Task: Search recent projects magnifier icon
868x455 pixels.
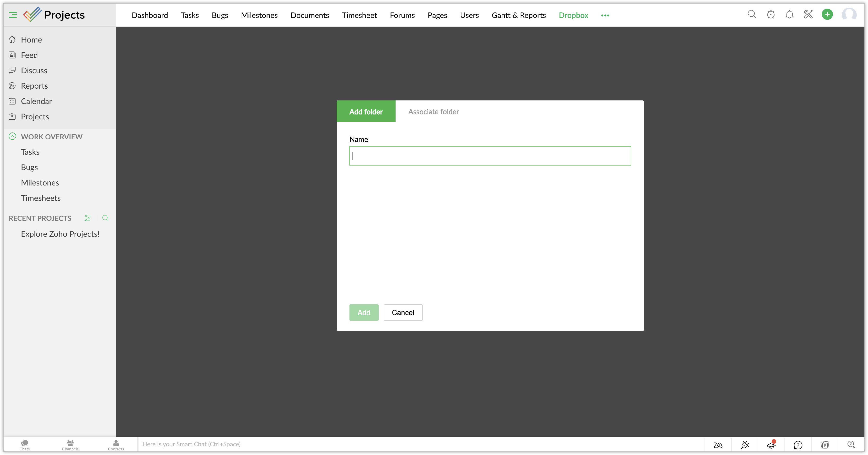Action: pos(106,218)
